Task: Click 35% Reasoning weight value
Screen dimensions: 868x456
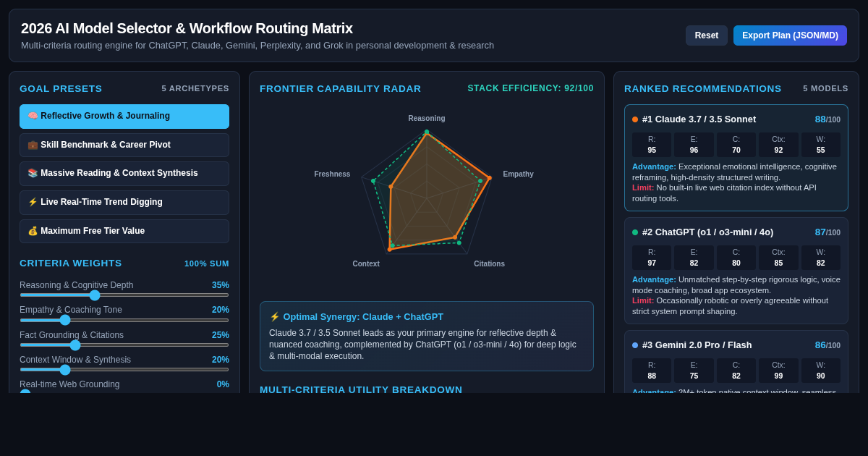Action: (x=221, y=285)
